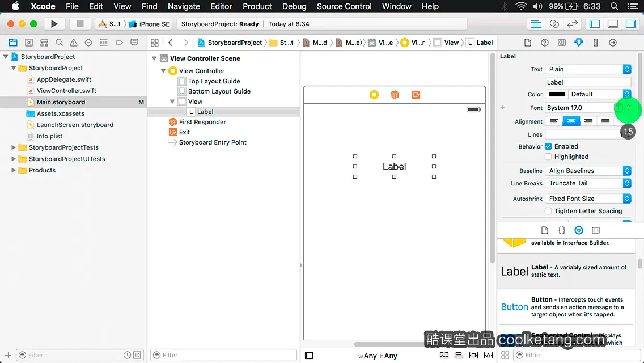
Task: Open the Test navigator
Action: (x=88, y=43)
